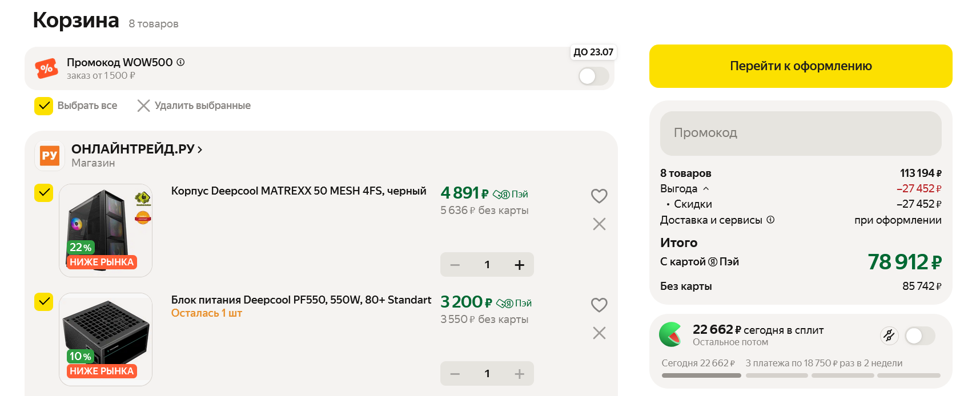Remove Deepcool MATREXX case from cart

point(599,224)
